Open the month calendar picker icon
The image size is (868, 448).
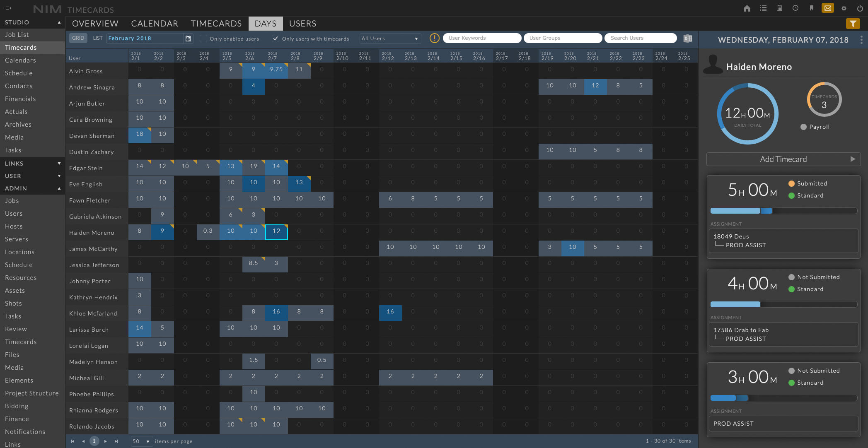[x=188, y=38]
